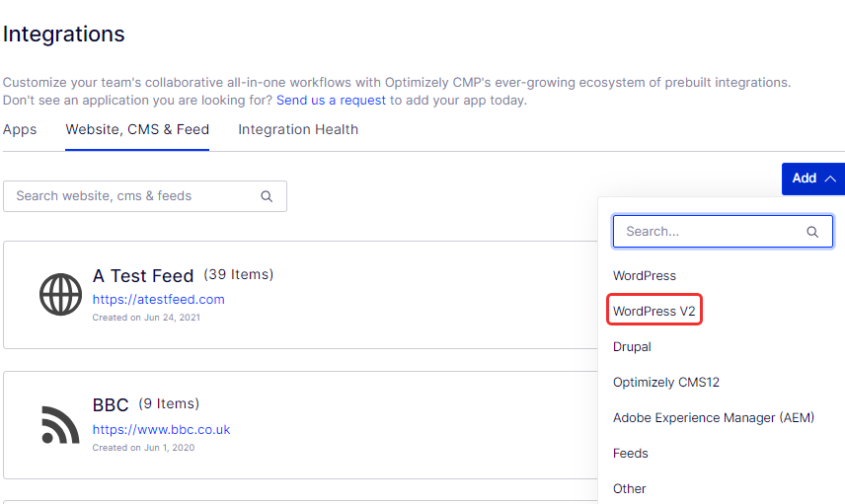Choose Other from the Add menu

(x=629, y=489)
